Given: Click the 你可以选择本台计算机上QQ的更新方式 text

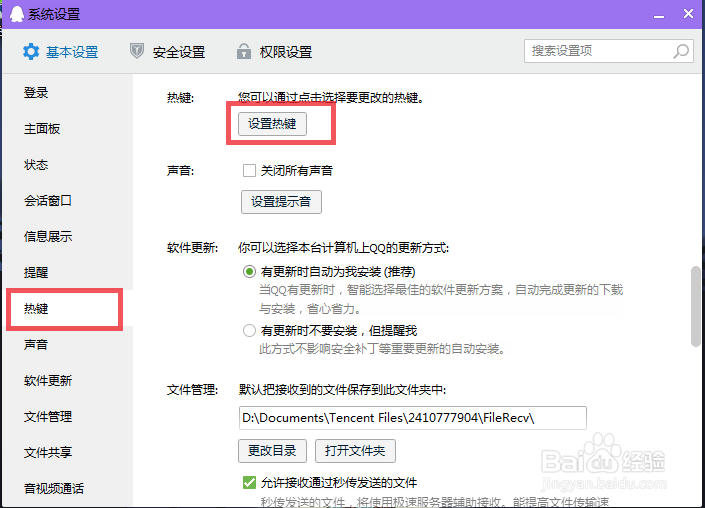Looking at the screenshot, I should coord(344,248).
